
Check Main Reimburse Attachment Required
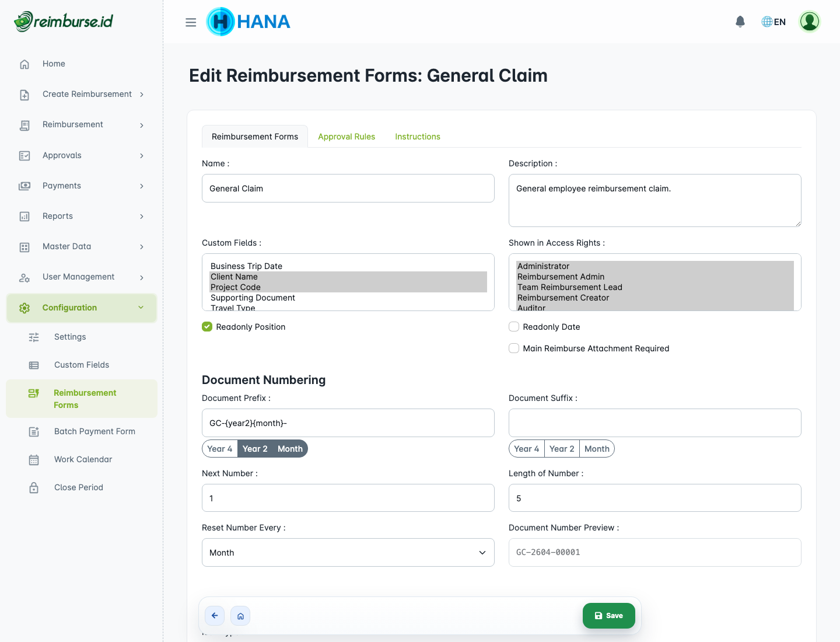coord(514,348)
